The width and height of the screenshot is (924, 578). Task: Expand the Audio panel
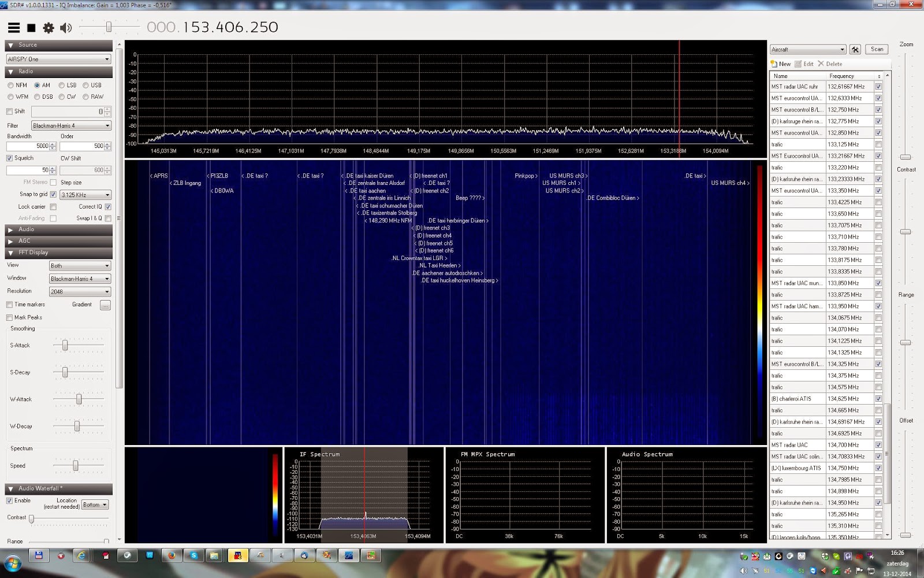click(58, 229)
